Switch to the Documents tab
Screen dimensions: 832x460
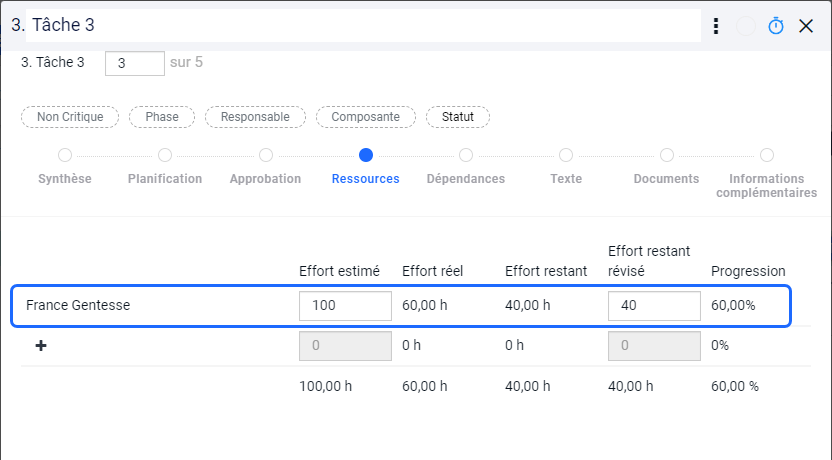click(666, 179)
